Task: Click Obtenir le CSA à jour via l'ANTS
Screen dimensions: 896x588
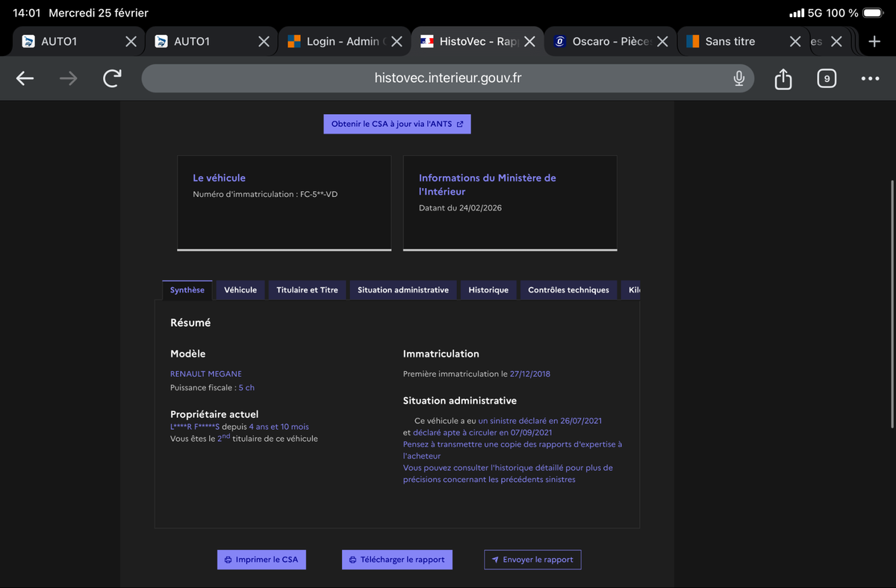Action: pos(397,124)
